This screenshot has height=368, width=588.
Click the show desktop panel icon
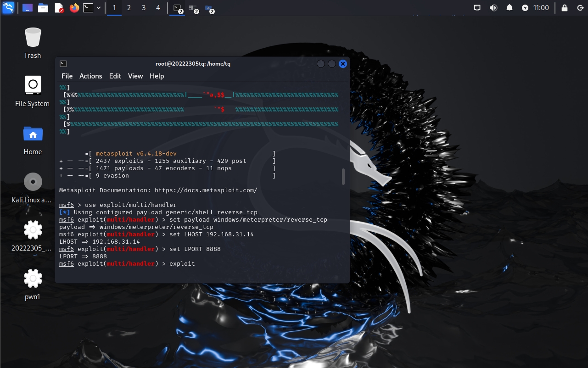(x=28, y=8)
